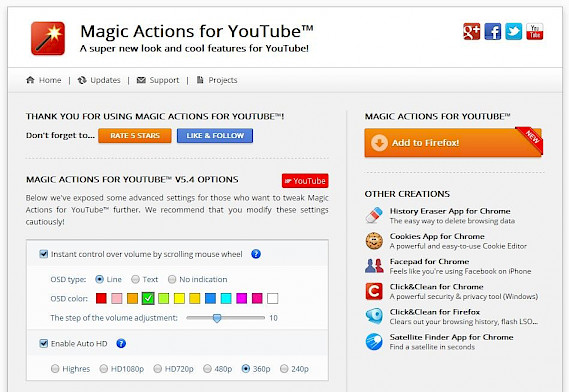Viewport: 569px width, 392px height.
Task: Click the History Eraser app icon
Action: tap(374, 215)
